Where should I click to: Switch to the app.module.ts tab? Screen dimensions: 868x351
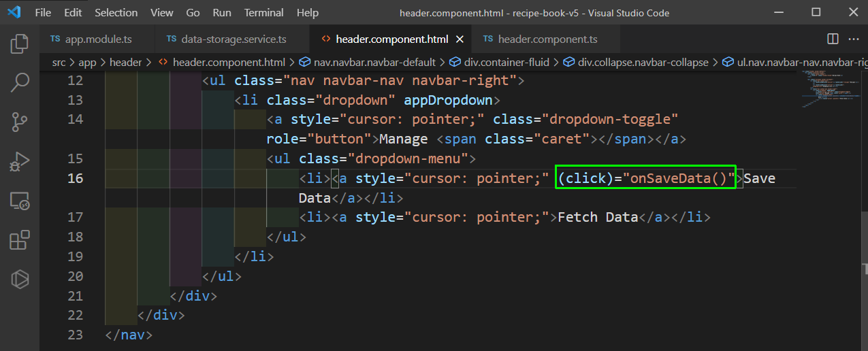pyautogui.click(x=97, y=39)
